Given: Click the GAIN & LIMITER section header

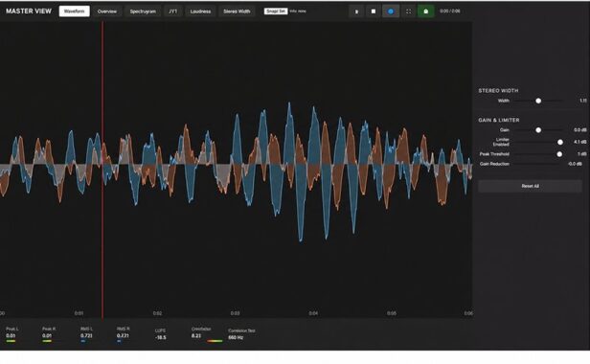Looking at the screenshot, I should click(x=499, y=120).
